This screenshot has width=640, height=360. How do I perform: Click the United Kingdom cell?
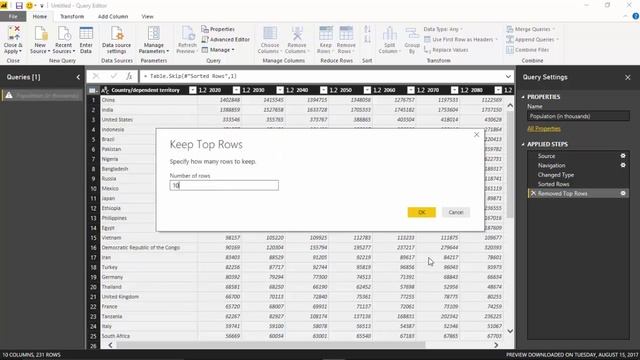tap(149, 297)
